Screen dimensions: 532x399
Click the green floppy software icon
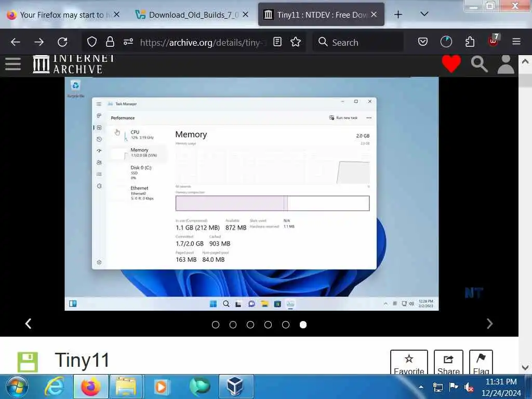coord(28,362)
